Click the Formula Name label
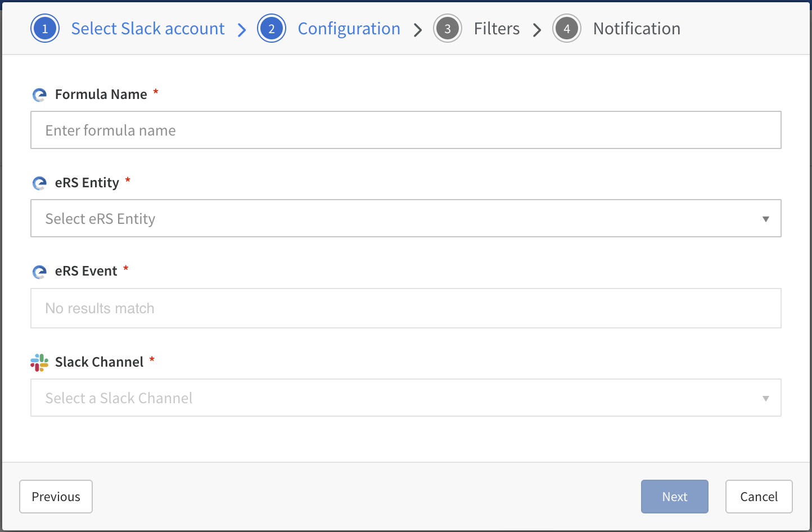 pyautogui.click(x=101, y=94)
